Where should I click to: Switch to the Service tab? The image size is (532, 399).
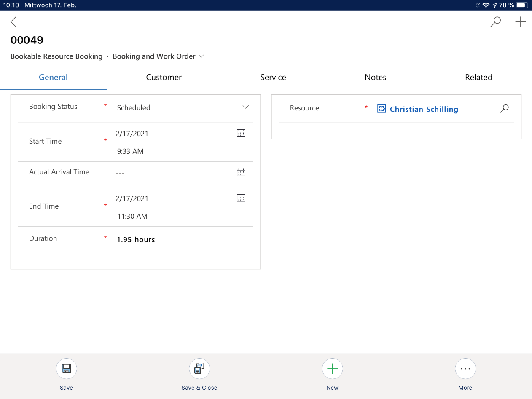(273, 78)
